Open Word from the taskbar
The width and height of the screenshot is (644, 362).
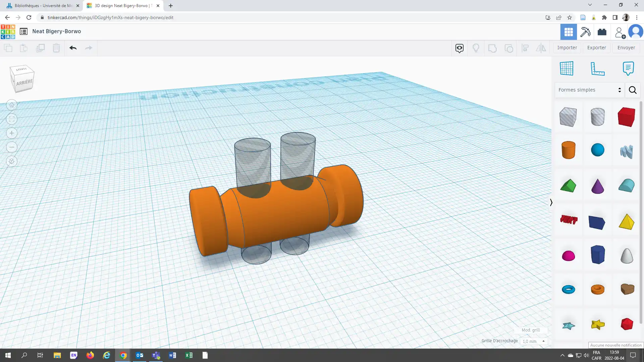click(x=172, y=355)
